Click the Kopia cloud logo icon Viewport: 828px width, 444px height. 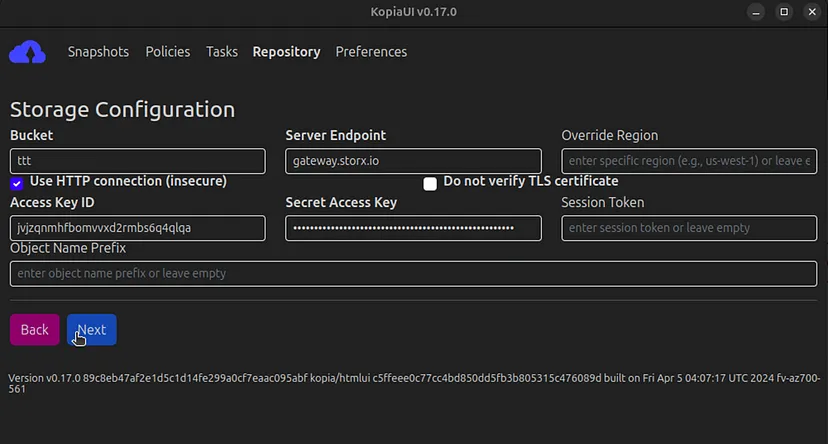point(27,52)
